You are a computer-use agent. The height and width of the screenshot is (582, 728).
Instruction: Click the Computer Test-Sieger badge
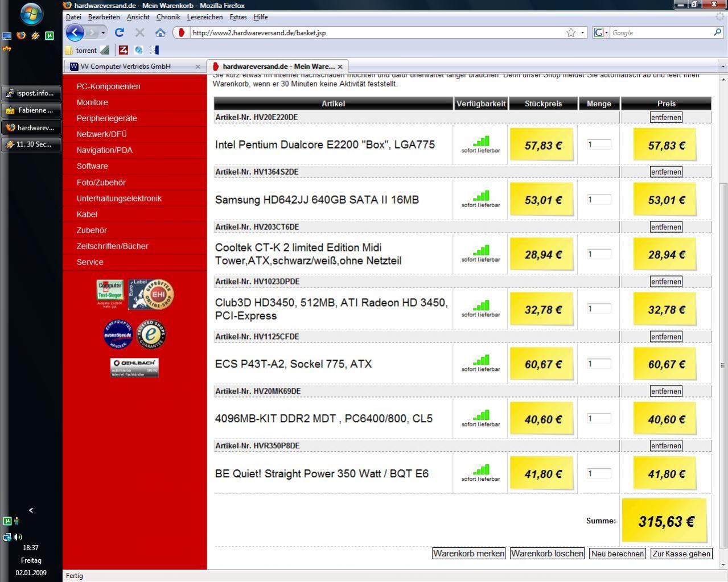[x=110, y=294]
